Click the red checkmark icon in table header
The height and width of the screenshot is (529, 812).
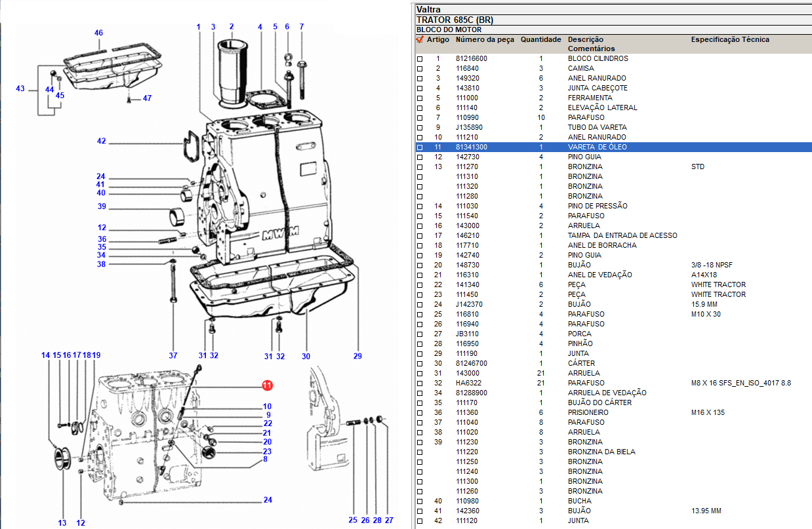click(420, 39)
